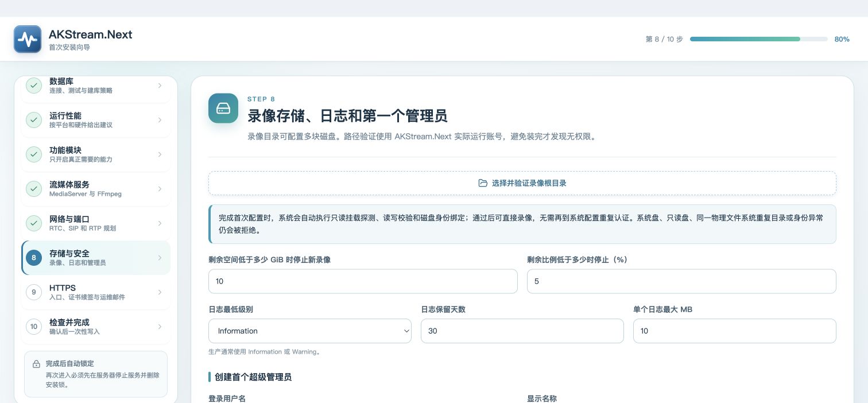Focus the 剩余空间低于多少 GiB input field
The image size is (868, 403).
363,281
